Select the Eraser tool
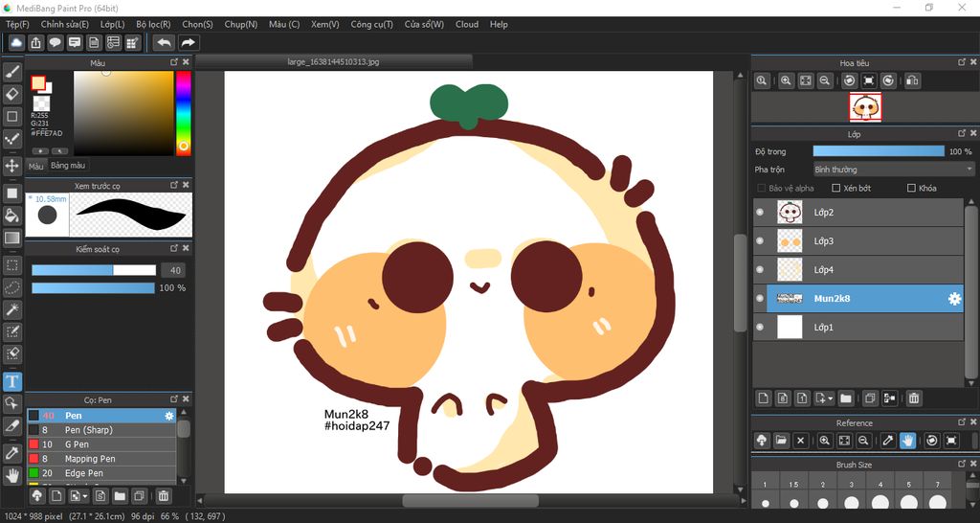 [x=11, y=94]
